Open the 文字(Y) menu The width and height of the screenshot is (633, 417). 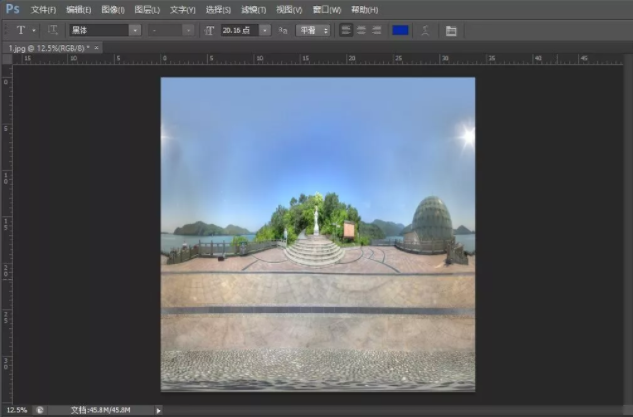pyautogui.click(x=182, y=10)
